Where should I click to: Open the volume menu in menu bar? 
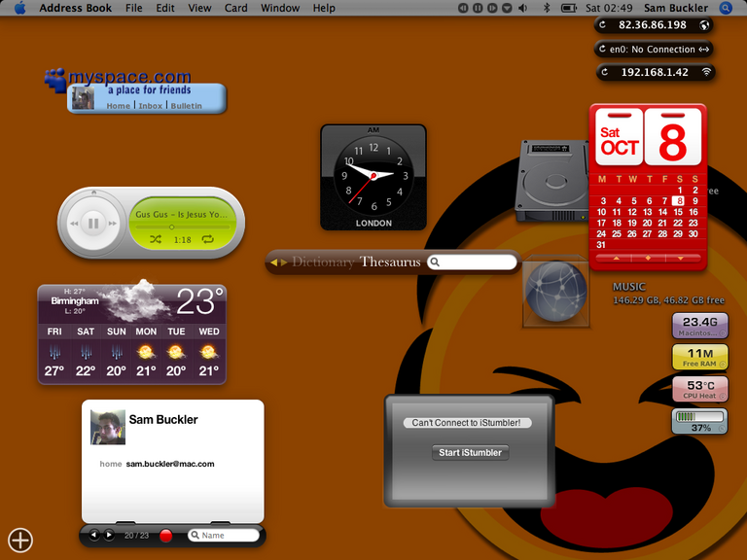pos(523,8)
